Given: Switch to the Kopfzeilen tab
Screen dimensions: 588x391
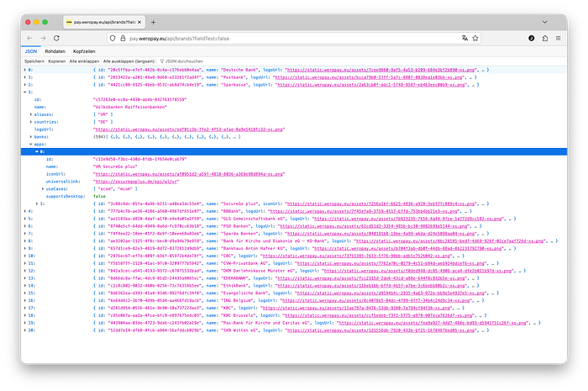Looking at the screenshot, I should tap(84, 51).
